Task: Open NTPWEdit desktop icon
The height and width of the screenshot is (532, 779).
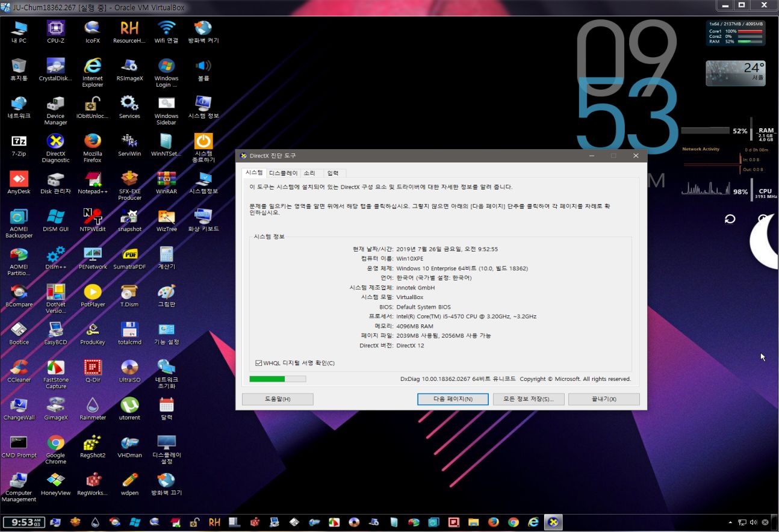Action: coord(93,220)
